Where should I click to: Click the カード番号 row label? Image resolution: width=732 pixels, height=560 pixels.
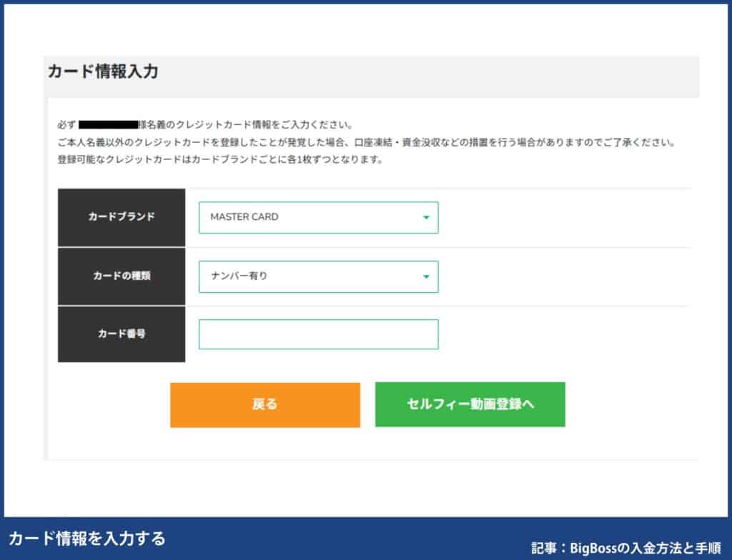point(120,334)
